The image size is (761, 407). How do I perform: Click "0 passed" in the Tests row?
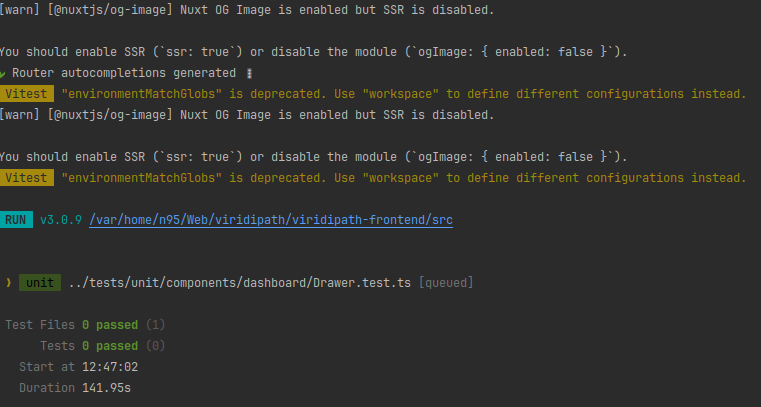tap(110, 346)
